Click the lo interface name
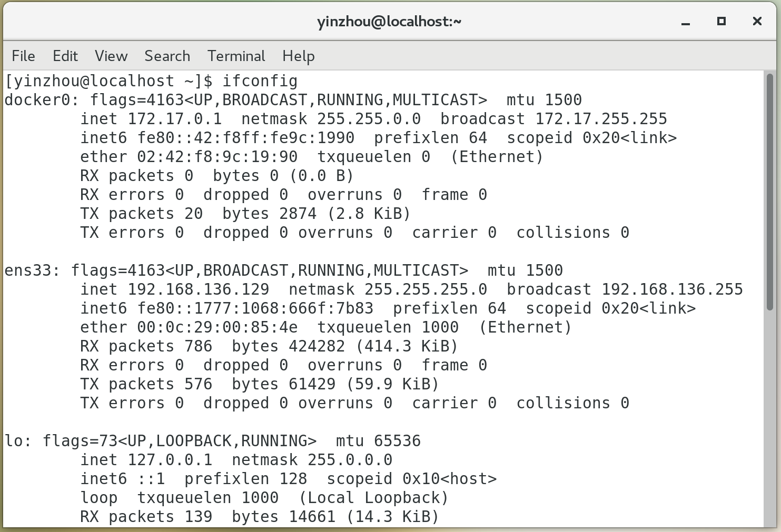The height and width of the screenshot is (532, 781). [14, 441]
